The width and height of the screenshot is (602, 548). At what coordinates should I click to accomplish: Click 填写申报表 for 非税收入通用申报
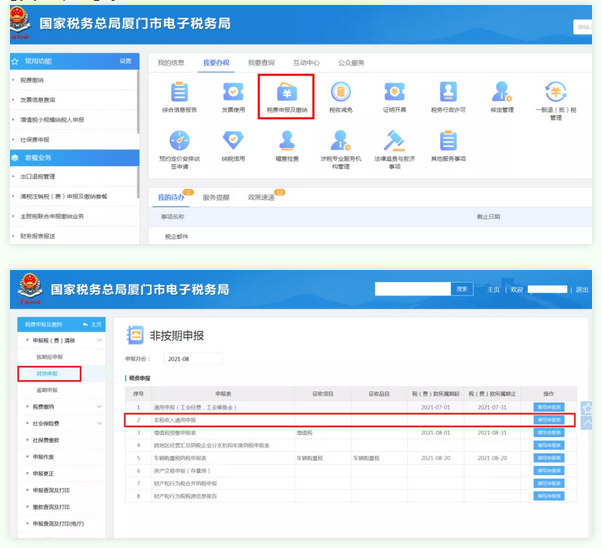(548, 421)
